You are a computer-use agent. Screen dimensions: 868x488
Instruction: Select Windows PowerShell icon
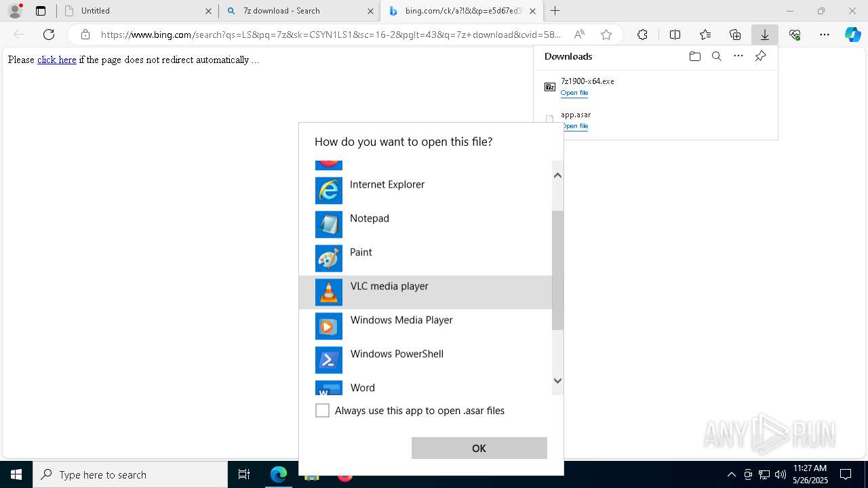329,360
